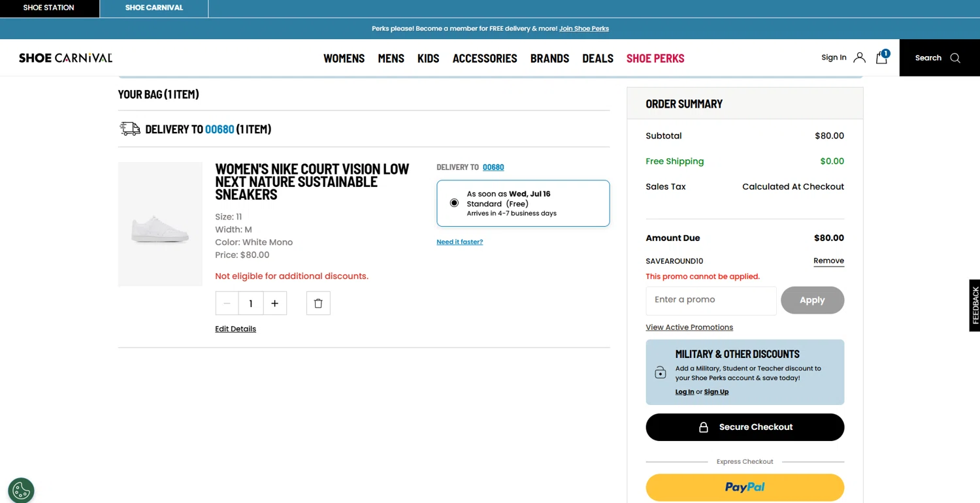Click the Search button

click(939, 57)
